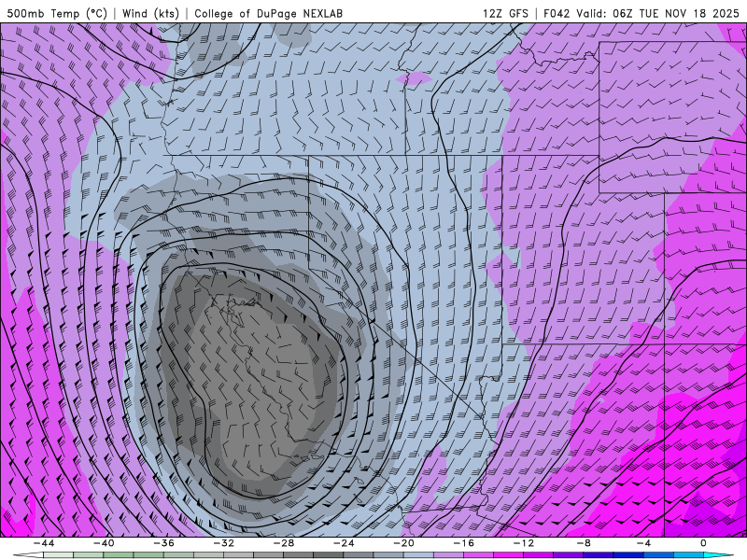Click the -24 colorbar label

(x=344, y=543)
